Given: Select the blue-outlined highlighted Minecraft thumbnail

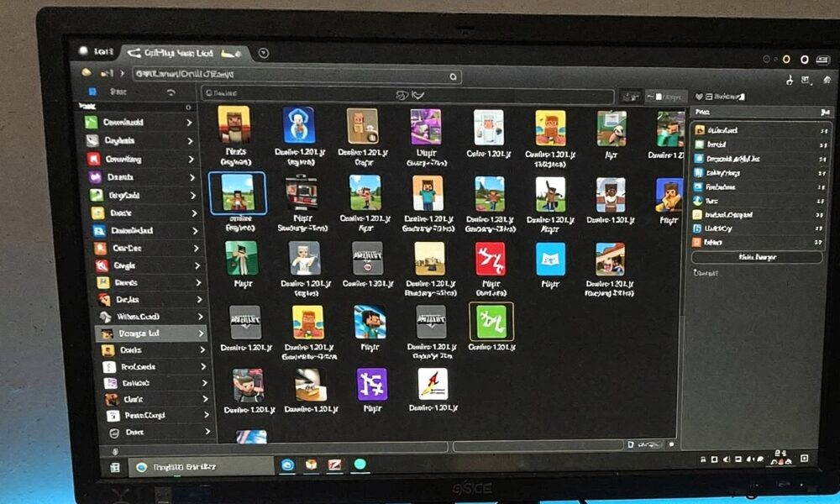Looking at the screenshot, I should point(237,193).
